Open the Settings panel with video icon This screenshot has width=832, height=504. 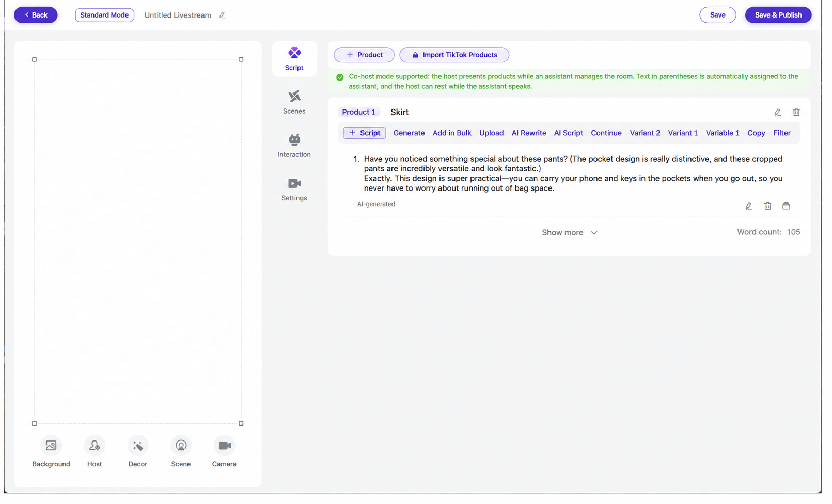(294, 189)
